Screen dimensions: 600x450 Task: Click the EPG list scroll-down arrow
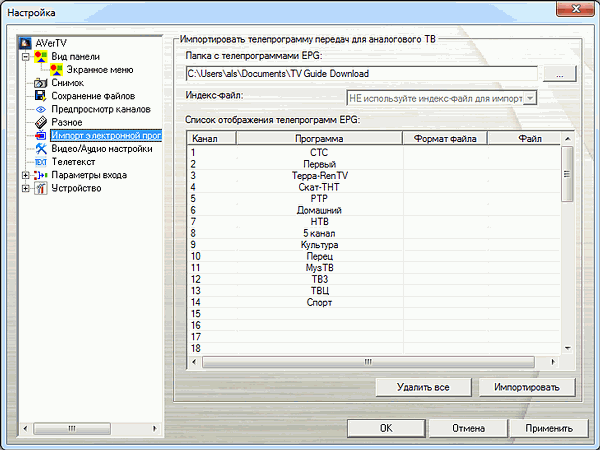click(x=567, y=348)
